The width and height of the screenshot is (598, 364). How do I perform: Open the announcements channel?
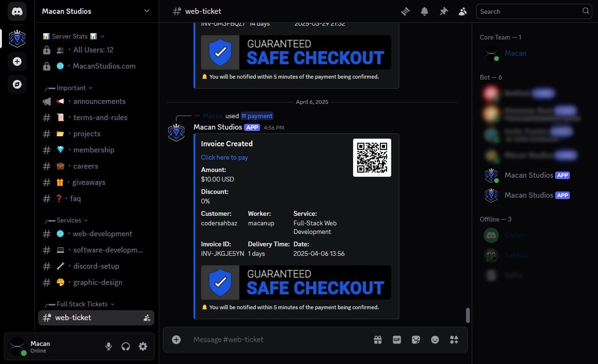tap(96, 101)
